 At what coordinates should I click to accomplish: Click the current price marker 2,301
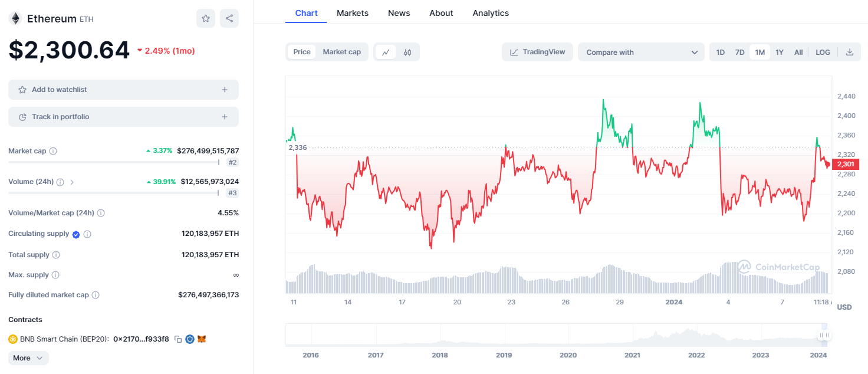[844, 164]
